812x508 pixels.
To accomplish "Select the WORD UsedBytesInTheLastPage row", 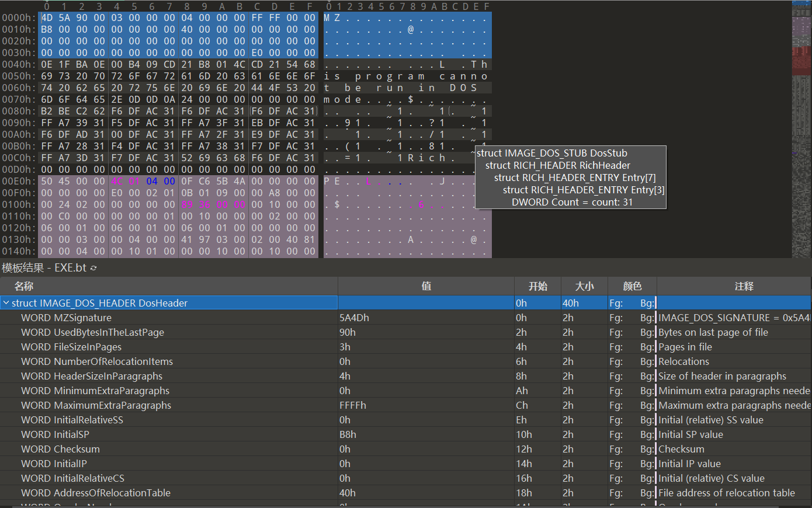I will 405,332.
